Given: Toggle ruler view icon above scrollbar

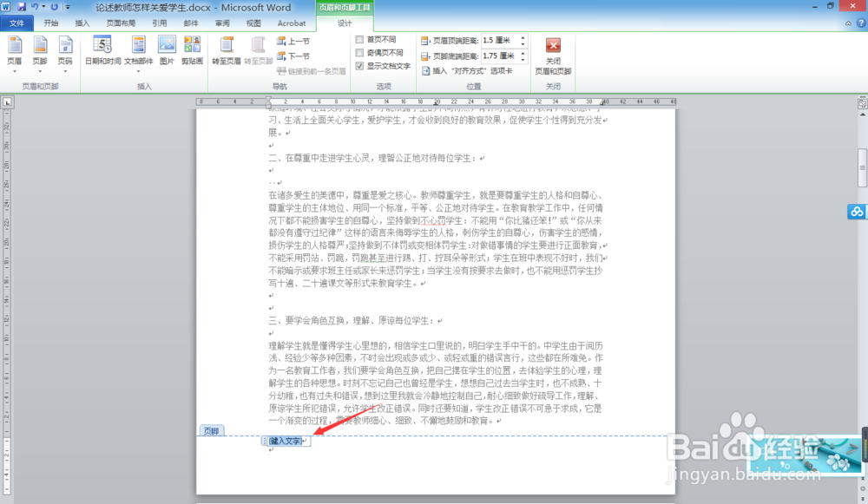Looking at the screenshot, I should [x=863, y=103].
